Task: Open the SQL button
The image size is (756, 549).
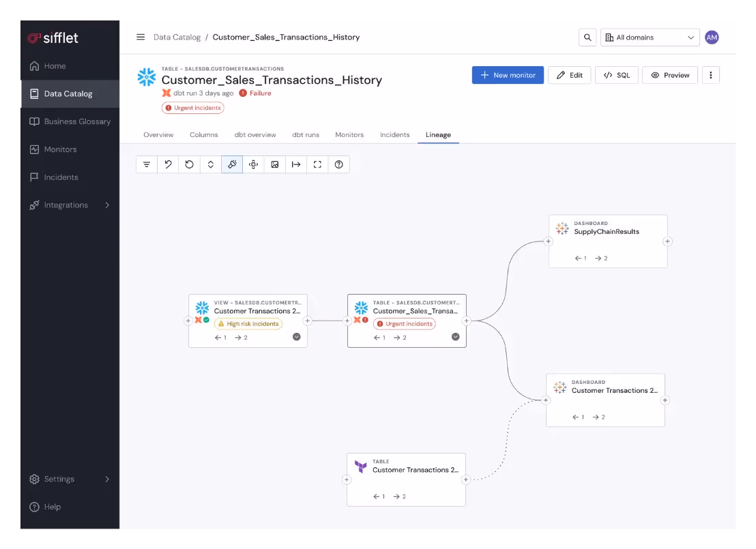Action: (x=617, y=75)
